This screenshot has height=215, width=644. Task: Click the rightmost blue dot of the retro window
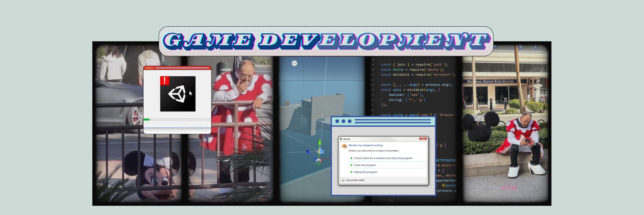pos(350,121)
